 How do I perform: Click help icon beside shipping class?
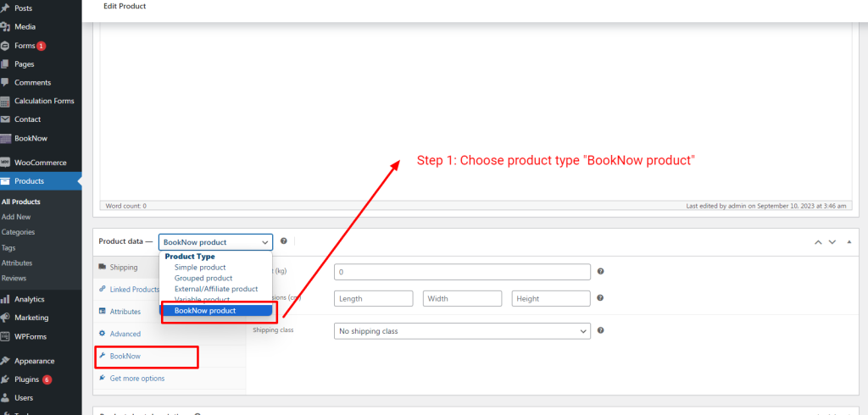pos(601,330)
